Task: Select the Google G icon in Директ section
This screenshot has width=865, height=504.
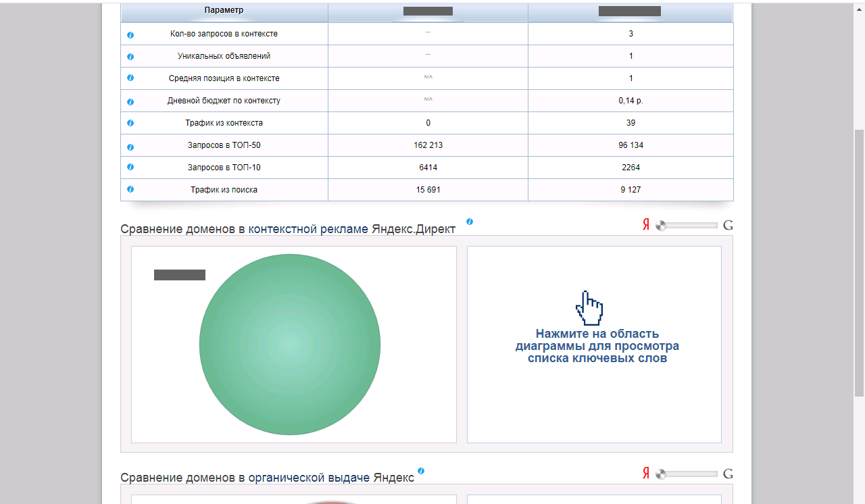Action: [728, 226]
